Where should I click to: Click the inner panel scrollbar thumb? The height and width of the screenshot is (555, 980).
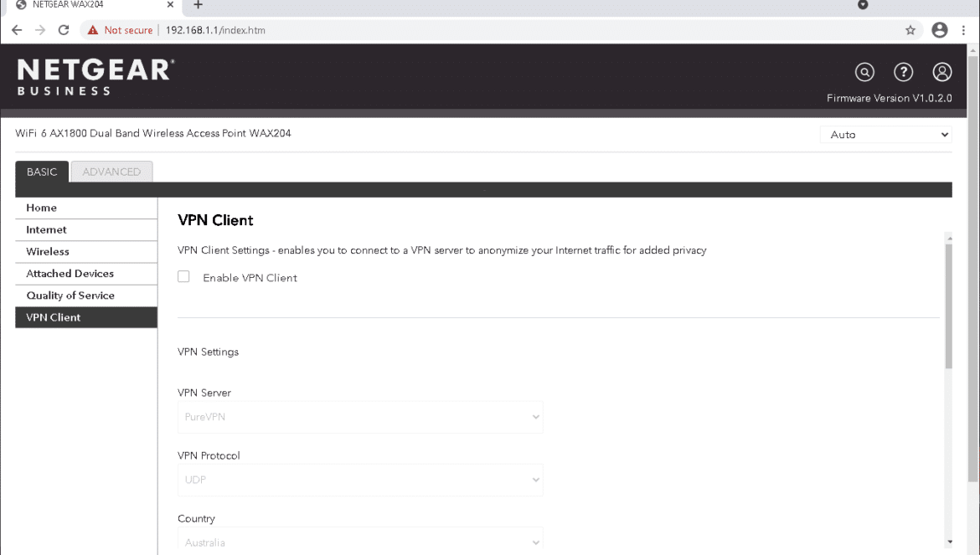pos(949,306)
